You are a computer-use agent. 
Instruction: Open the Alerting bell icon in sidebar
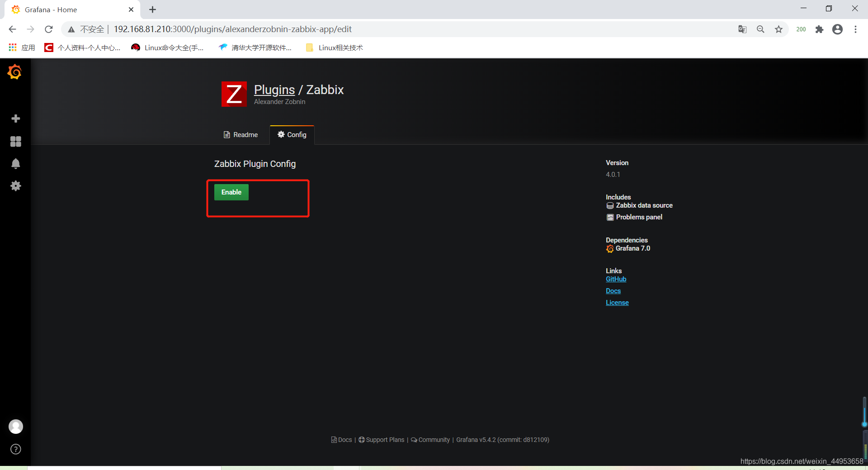[16, 163]
